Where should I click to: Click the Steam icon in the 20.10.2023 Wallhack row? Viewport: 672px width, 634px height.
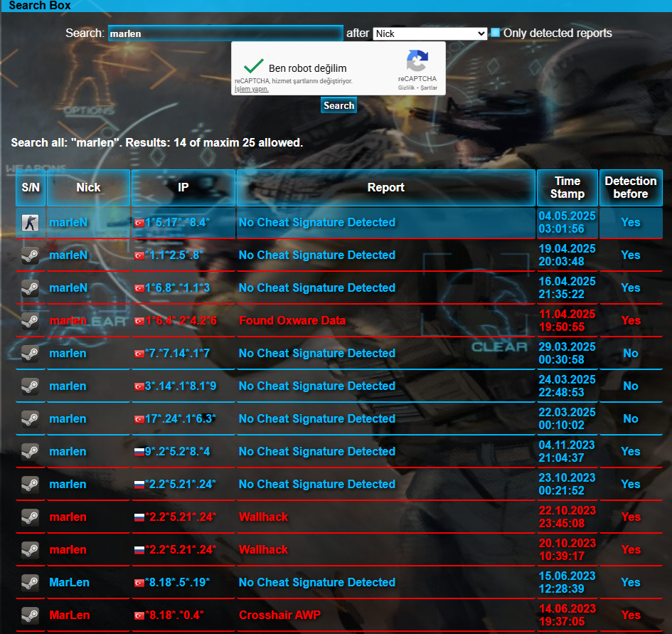(31, 549)
